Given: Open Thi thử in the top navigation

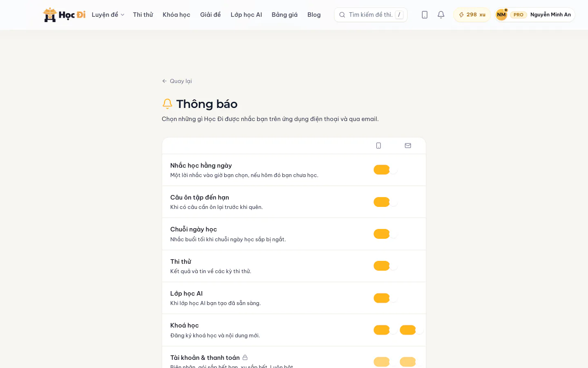Looking at the screenshot, I should pos(143,15).
